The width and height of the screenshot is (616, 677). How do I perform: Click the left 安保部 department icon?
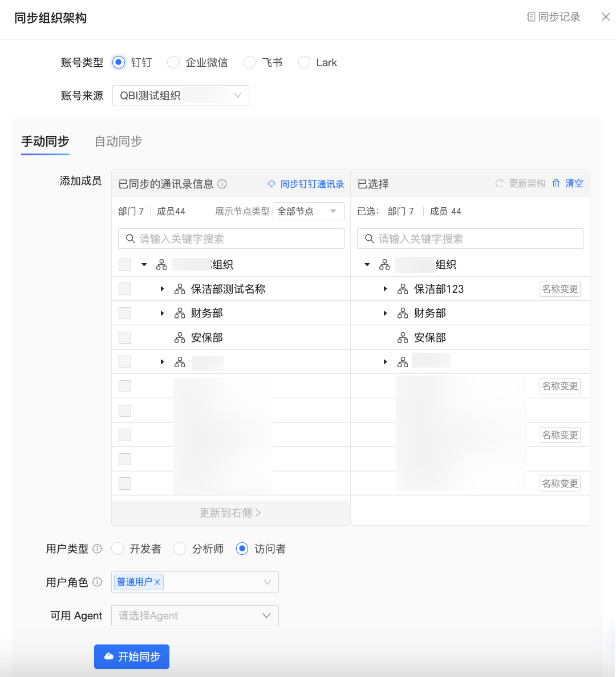tap(180, 337)
